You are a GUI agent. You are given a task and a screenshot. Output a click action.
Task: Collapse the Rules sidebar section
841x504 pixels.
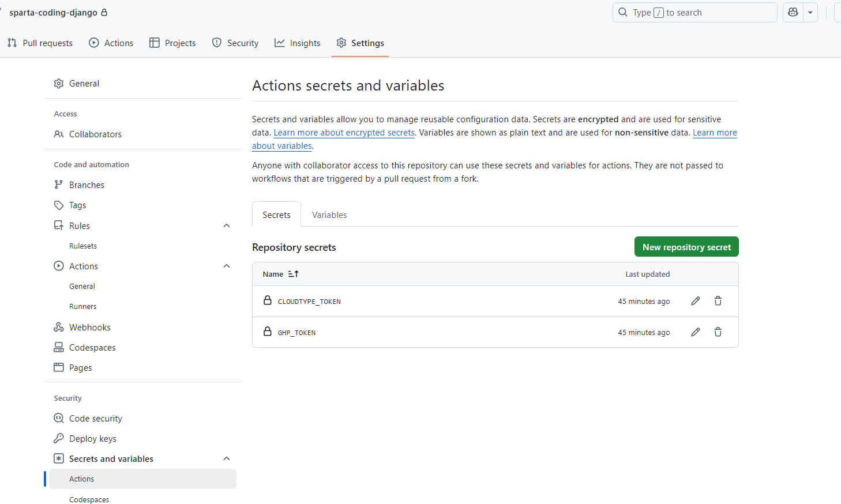227,225
